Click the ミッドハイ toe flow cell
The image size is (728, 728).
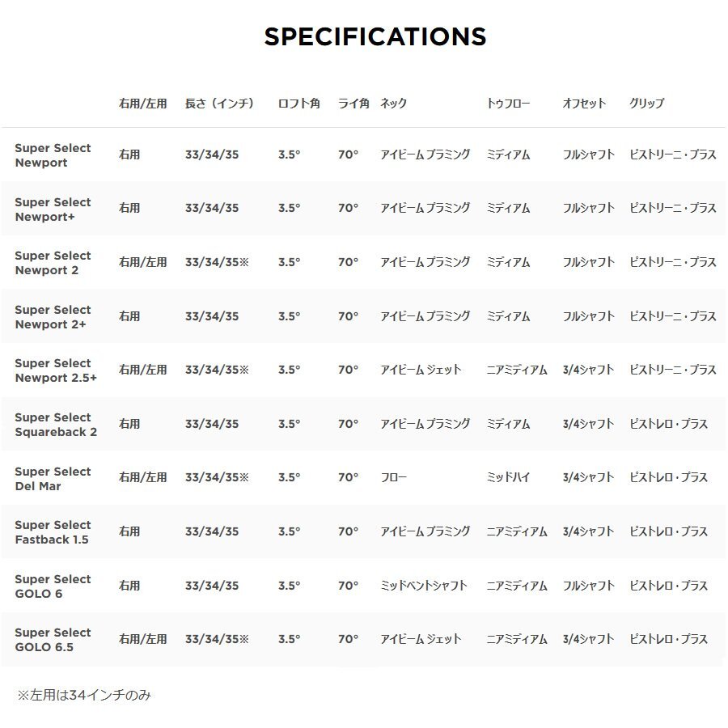pyautogui.click(x=508, y=477)
